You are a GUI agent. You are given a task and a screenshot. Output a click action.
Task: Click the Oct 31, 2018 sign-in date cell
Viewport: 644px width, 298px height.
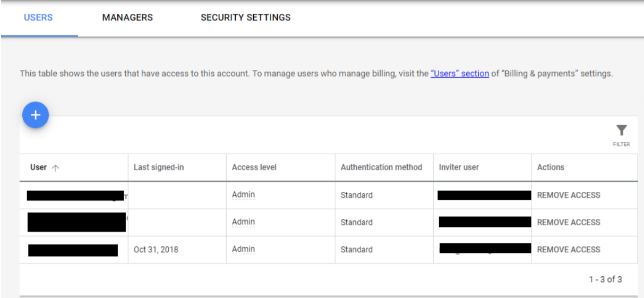pos(156,249)
